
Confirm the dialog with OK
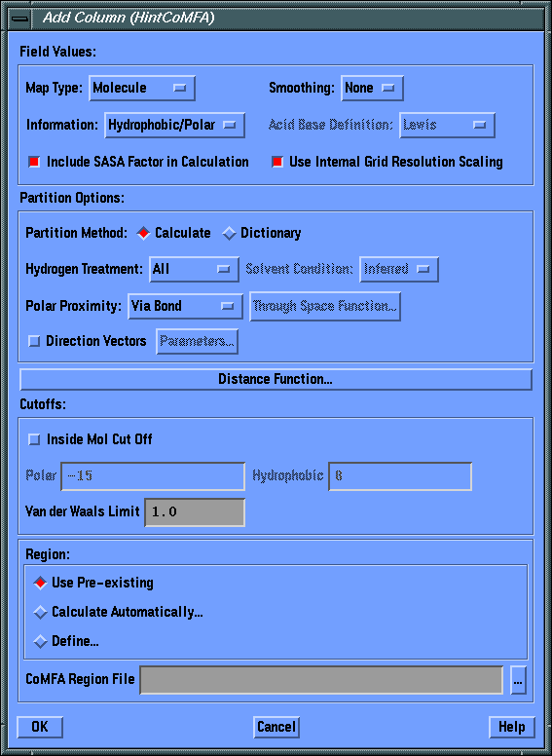pyautogui.click(x=40, y=727)
